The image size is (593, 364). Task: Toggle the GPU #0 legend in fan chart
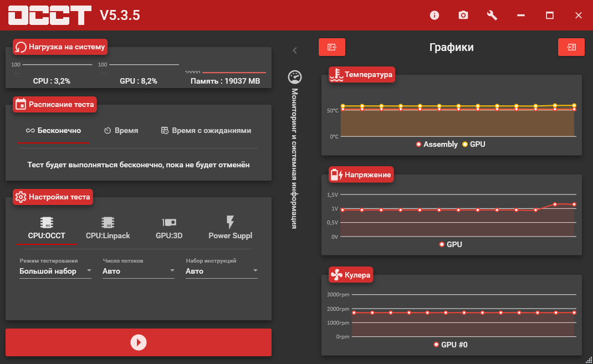point(451,345)
